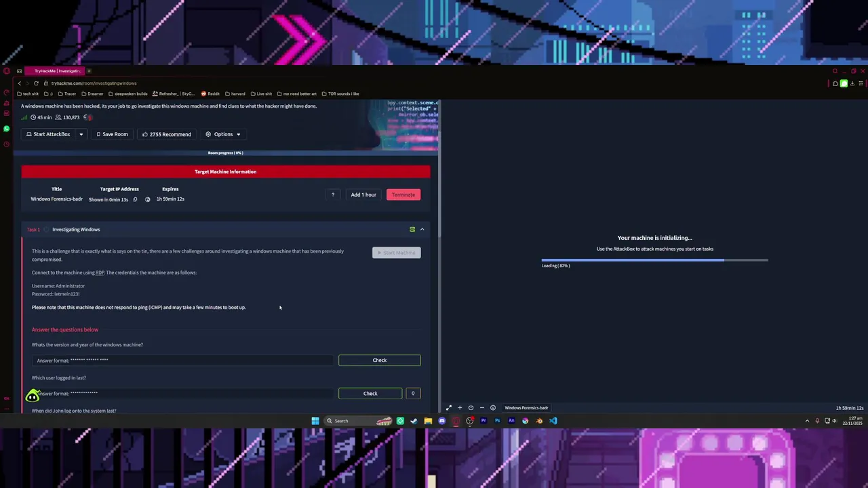
Task: Click WhatsApp icon in browser sidebar
Action: (x=7, y=129)
